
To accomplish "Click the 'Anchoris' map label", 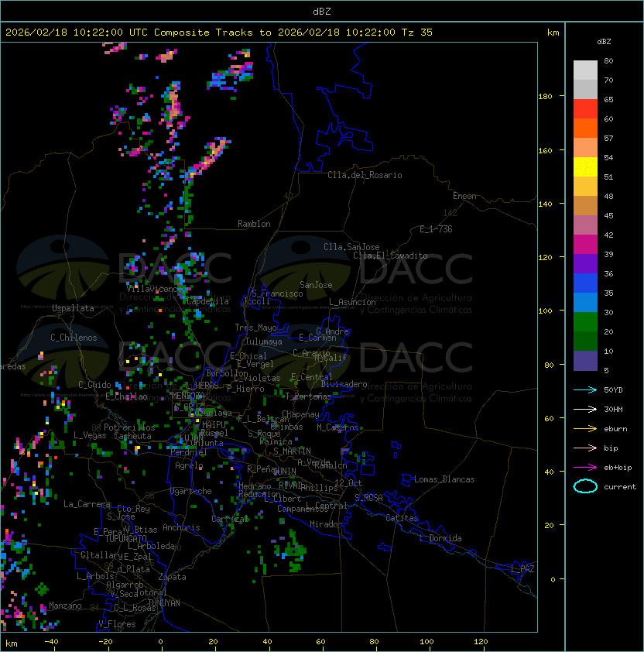I will coord(181,527).
